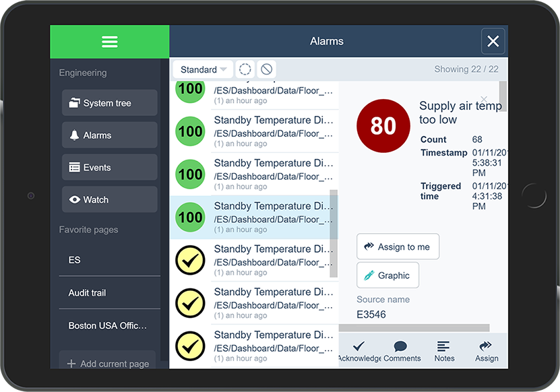The height and width of the screenshot is (392, 560).
Task: Click the Engineering heading in the sidebar
Action: pos(83,73)
